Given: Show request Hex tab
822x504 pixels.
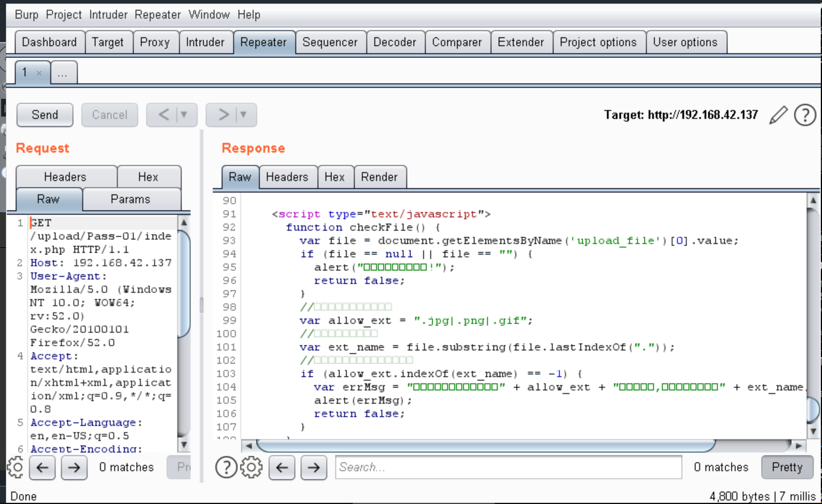Looking at the screenshot, I should pos(148,177).
